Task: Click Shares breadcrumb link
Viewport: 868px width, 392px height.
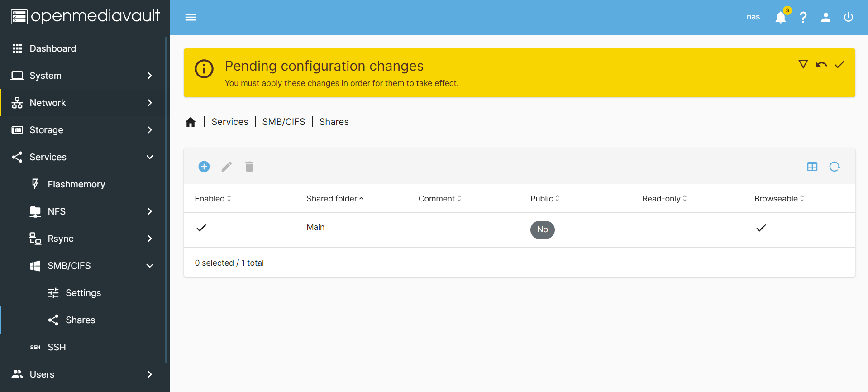Action: point(334,122)
